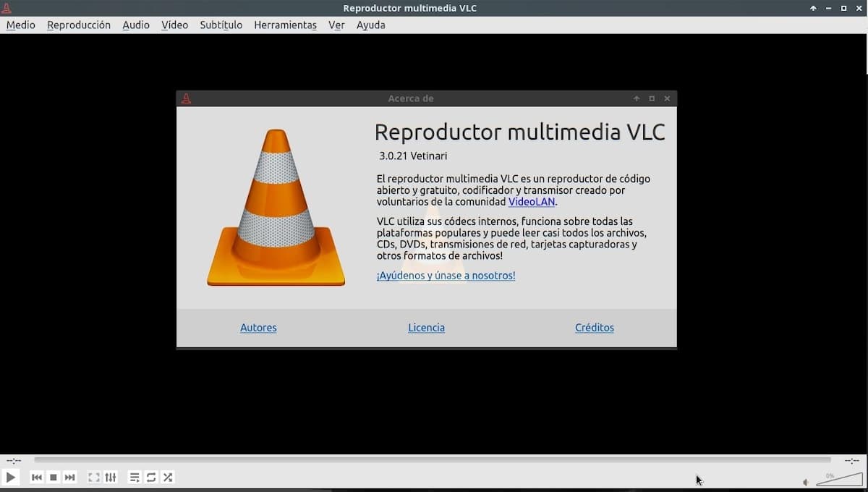Toggle random shuffle playback
Image resolution: width=868 pixels, height=492 pixels.
[168, 478]
